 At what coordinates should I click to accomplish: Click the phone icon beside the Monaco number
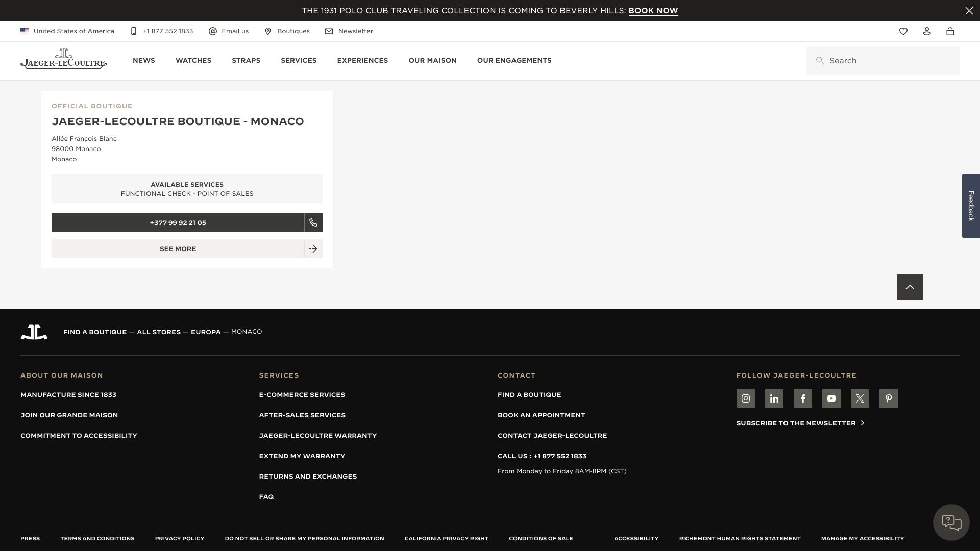313,222
